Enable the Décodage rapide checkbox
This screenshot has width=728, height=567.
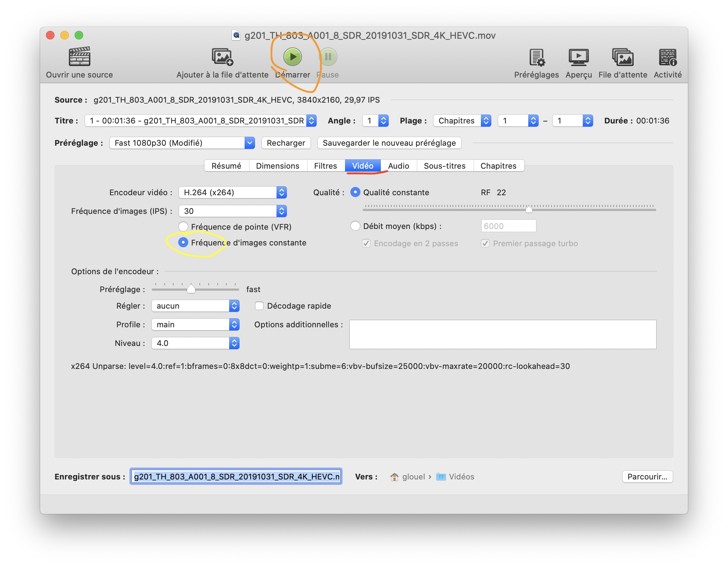coord(259,306)
